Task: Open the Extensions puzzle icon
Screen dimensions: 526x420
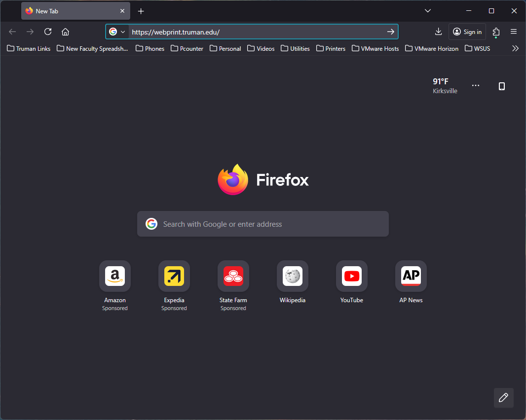Action: [x=496, y=32]
